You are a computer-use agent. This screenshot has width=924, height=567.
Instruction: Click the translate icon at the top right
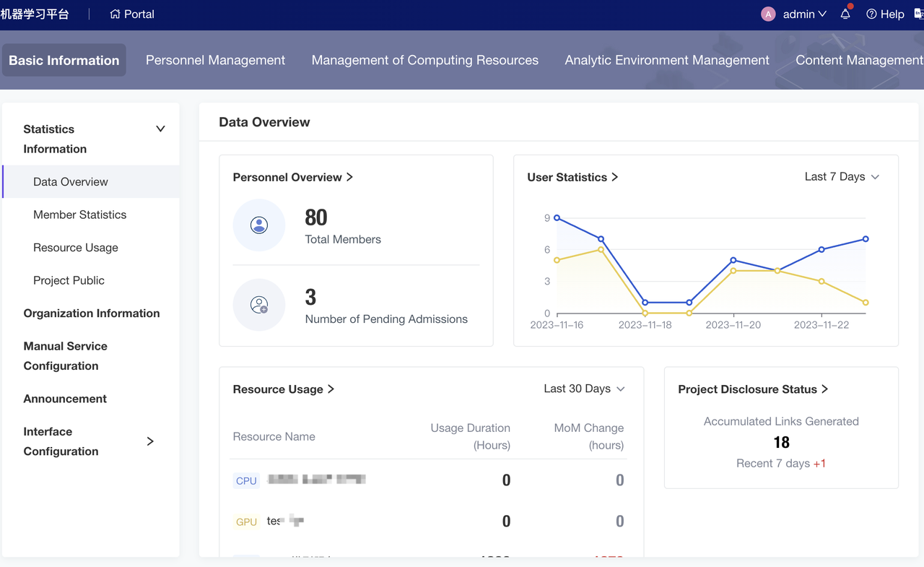[x=919, y=14]
